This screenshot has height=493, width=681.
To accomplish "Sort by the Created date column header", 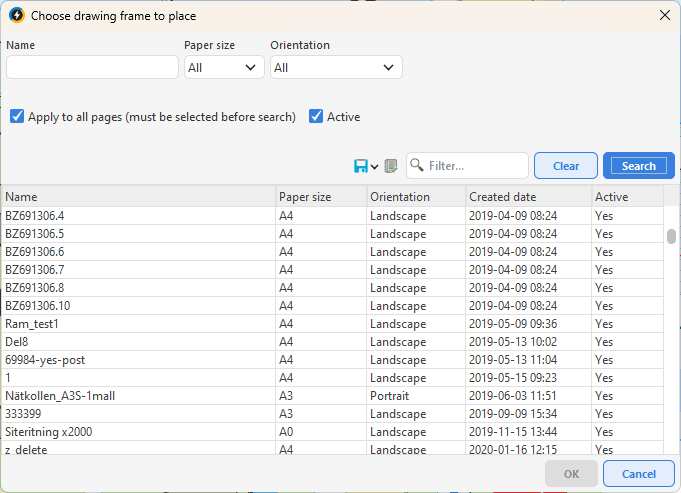I will (x=528, y=197).
